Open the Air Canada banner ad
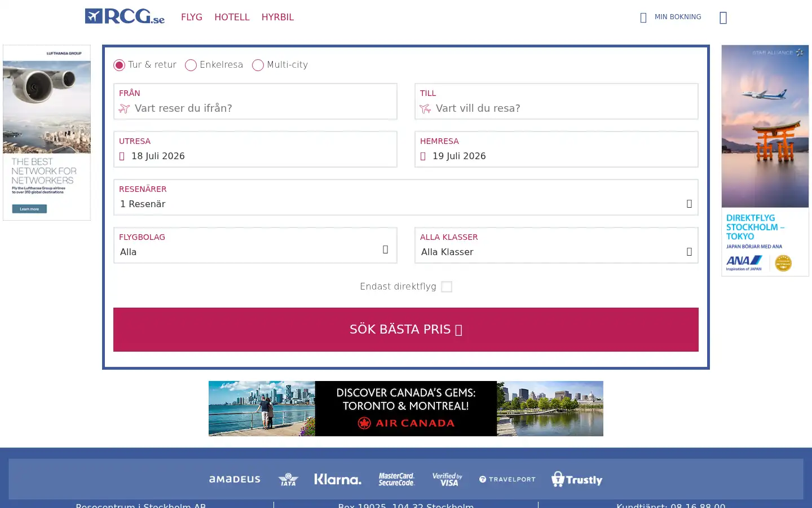812x508 pixels. coord(406,409)
